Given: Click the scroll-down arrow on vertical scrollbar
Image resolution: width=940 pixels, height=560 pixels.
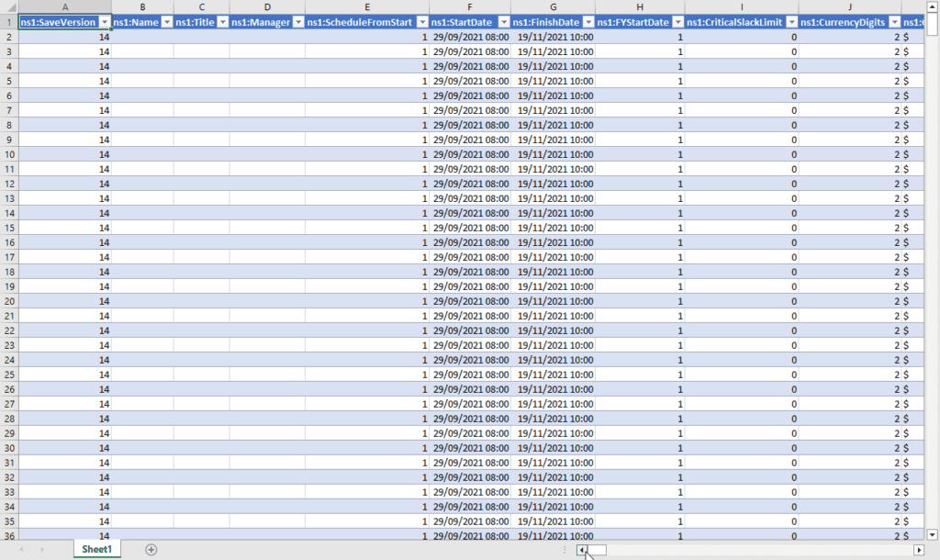Looking at the screenshot, I should (x=933, y=535).
